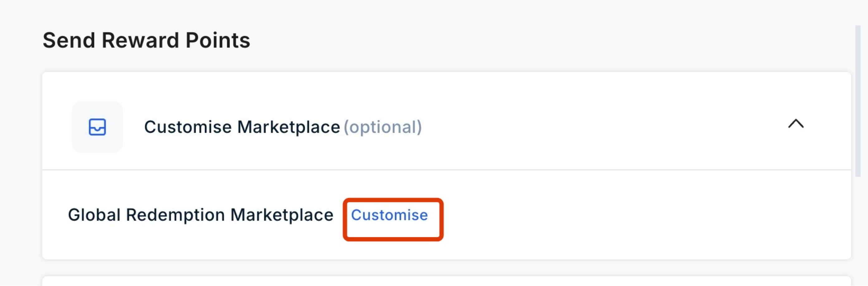This screenshot has width=868, height=286.
Task: Click the blue inbox tray icon
Action: (x=98, y=127)
